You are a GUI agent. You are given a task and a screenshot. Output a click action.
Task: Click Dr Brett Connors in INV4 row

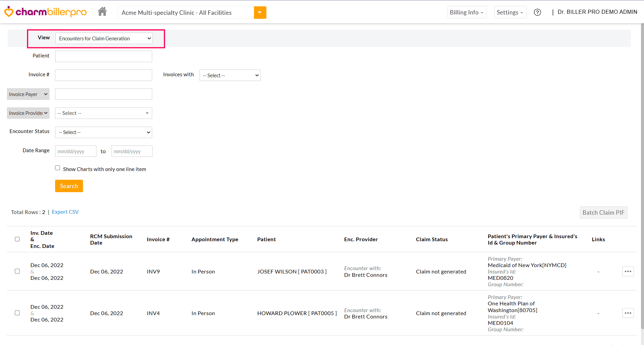pos(366,316)
